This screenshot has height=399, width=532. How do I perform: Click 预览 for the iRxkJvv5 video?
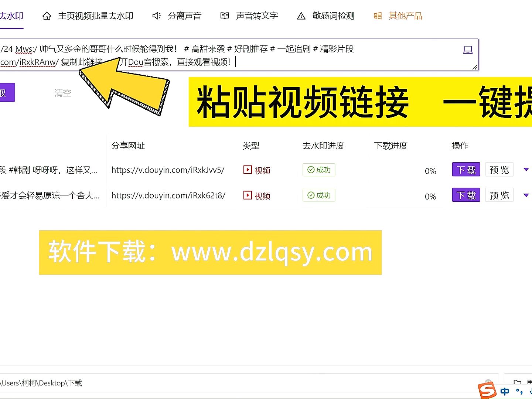click(499, 170)
